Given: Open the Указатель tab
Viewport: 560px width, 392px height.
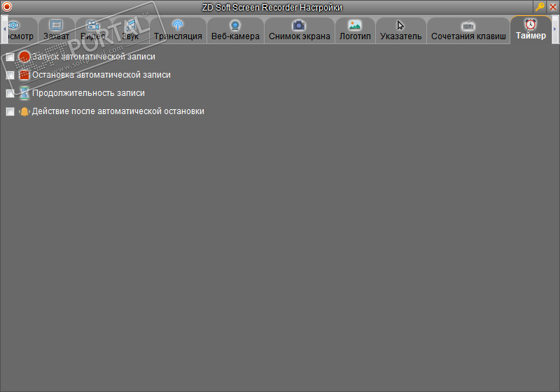Looking at the screenshot, I should [400, 30].
